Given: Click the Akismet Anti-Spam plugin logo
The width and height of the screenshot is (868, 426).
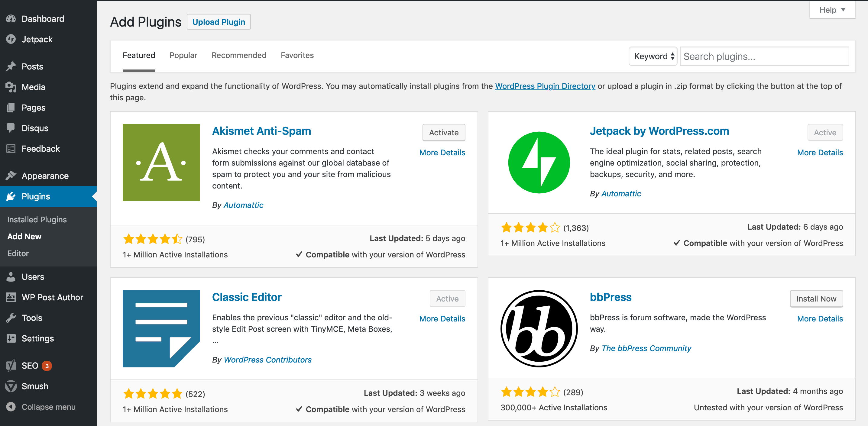Looking at the screenshot, I should pos(161,163).
